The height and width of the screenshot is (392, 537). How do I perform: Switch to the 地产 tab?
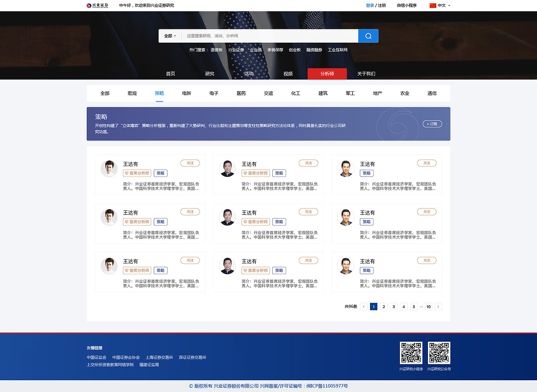[x=378, y=93]
